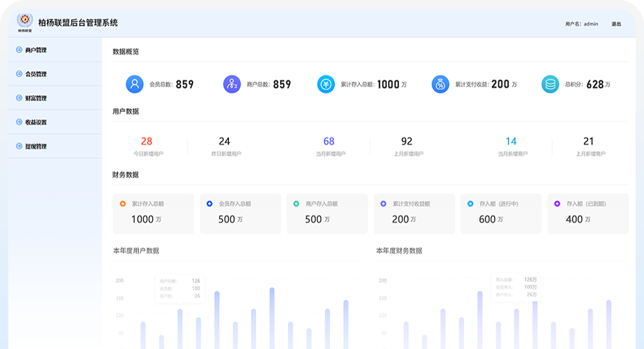Click the green ring on 商户存入总额 card
The width and height of the screenshot is (644, 349).
point(296,203)
